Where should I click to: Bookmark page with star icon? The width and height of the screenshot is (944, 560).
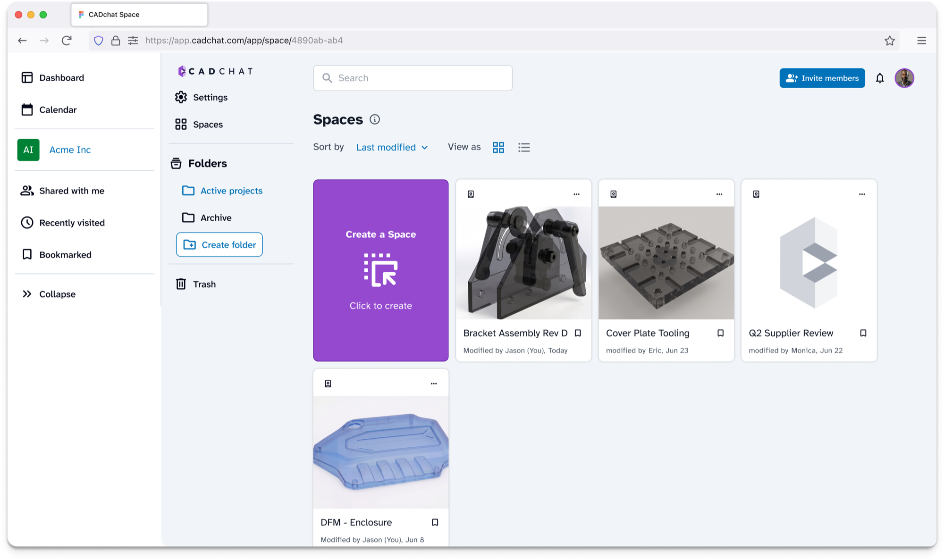pyautogui.click(x=890, y=41)
